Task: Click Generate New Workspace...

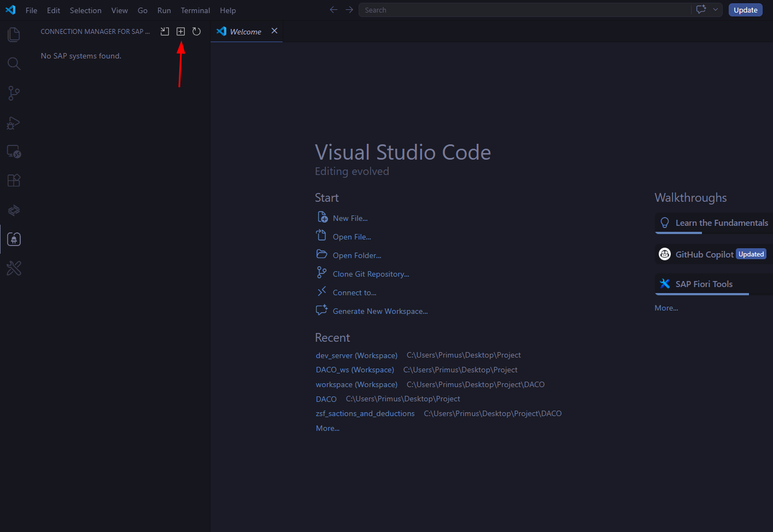Action: point(380,311)
